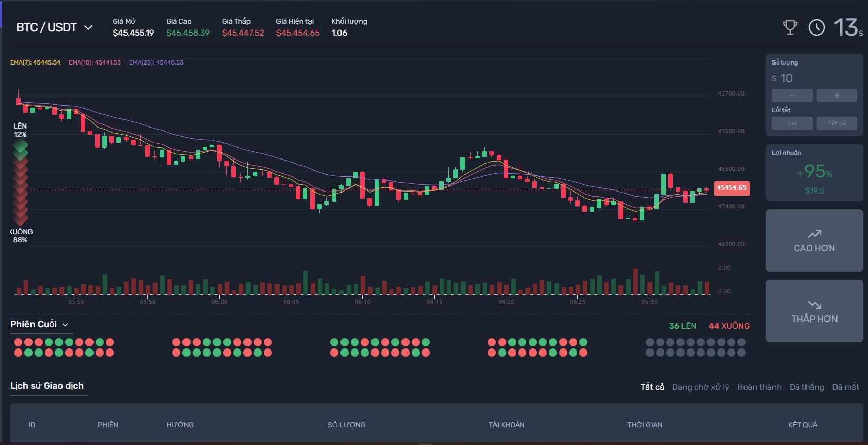Viewport: 868px width, 445px height.
Task: Click the current price tag 45454.65
Action: click(731, 188)
